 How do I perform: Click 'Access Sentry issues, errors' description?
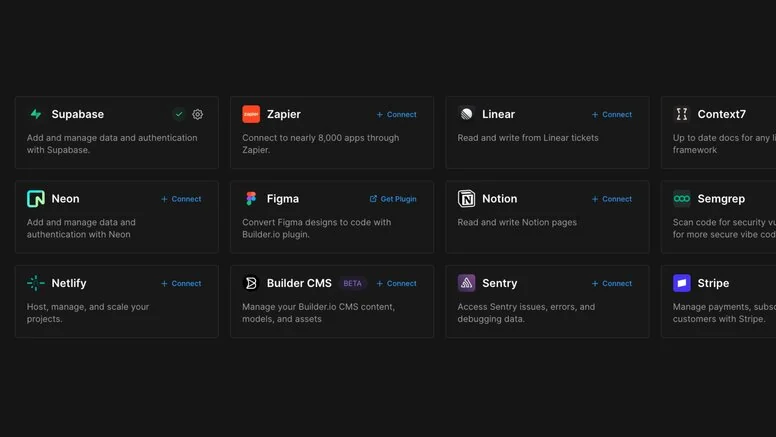[526, 313]
